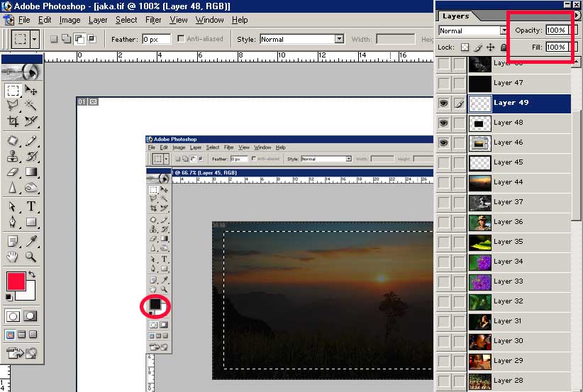Select the Type tool
Image resolution: width=583 pixels, height=392 pixels.
point(31,207)
